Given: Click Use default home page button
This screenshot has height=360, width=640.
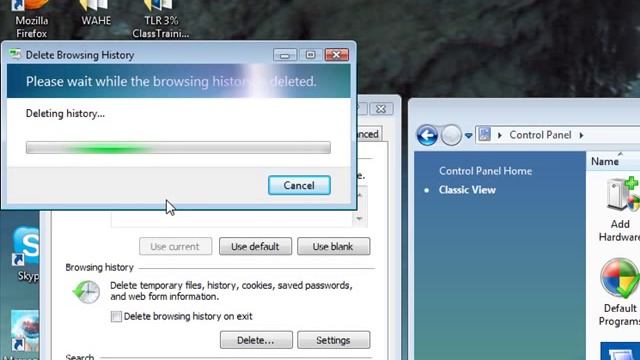Looking at the screenshot, I should [255, 247].
